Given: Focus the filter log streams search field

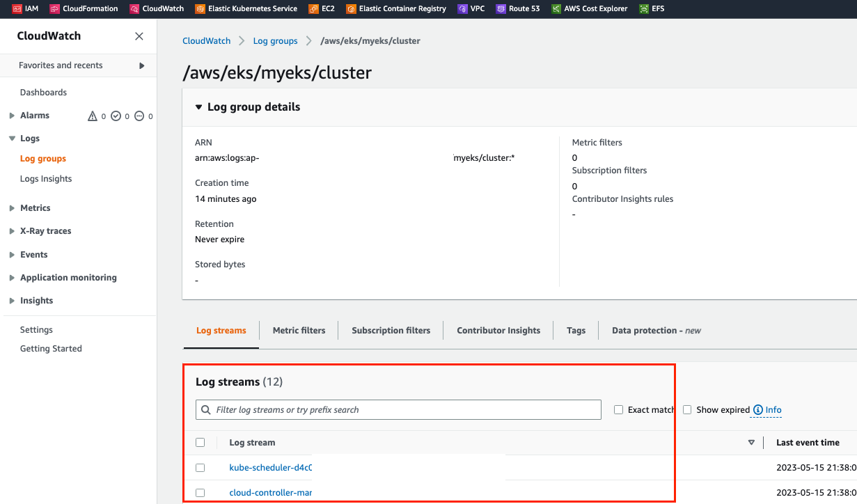Looking at the screenshot, I should tap(398, 410).
